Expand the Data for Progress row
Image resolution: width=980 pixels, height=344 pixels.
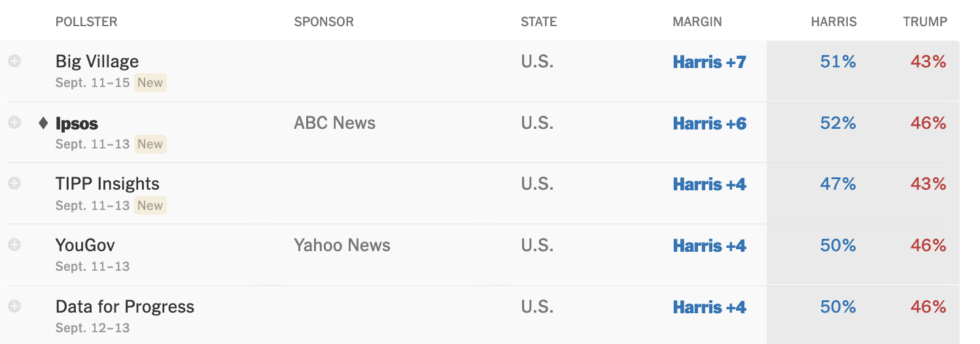(x=14, y=306)
